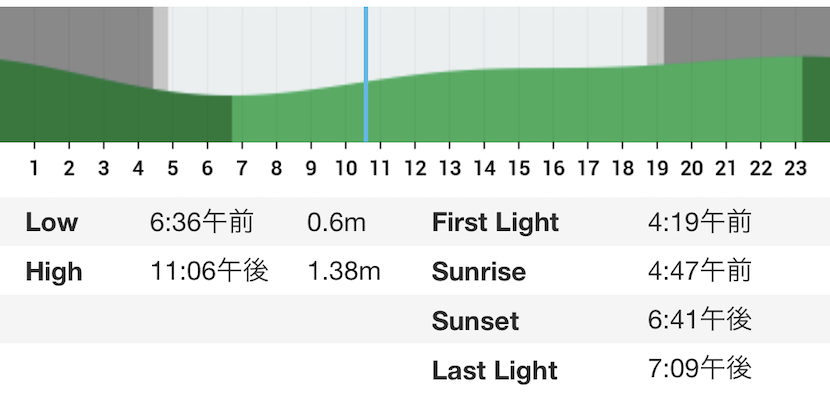Select hour 7 on the tide chart axis
Image resolution: width=830 pixels, height=401 pixels.
241,168
